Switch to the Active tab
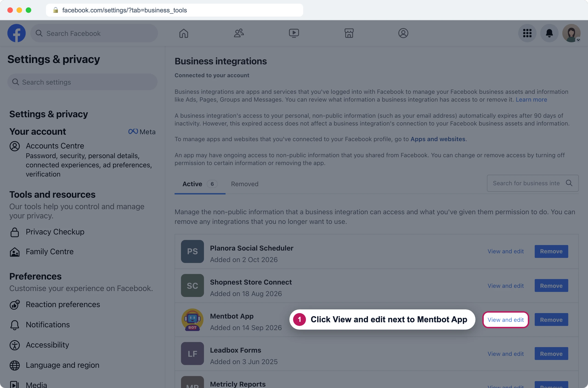 [200, 184]
